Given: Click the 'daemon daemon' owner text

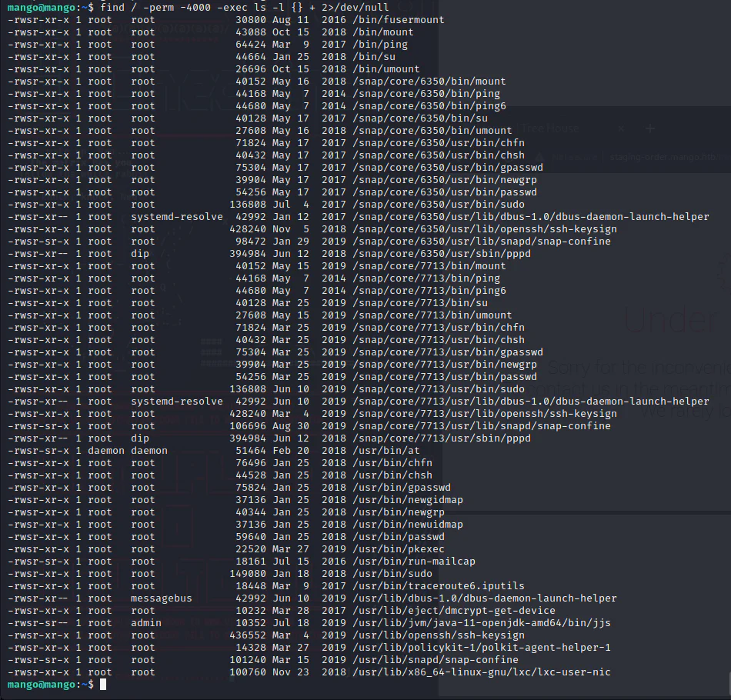Looking at the screenshot, I should (127, 451).
